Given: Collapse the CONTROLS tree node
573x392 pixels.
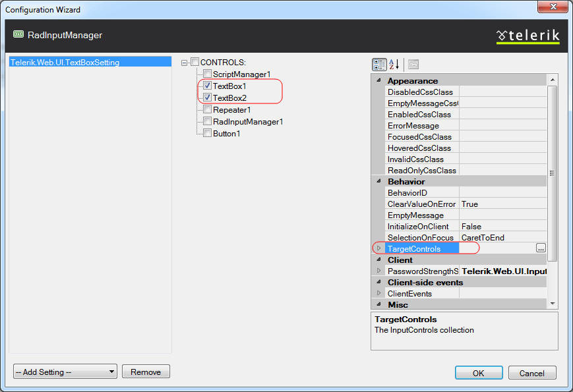Looking at the screenshot, I should (184, 63).
